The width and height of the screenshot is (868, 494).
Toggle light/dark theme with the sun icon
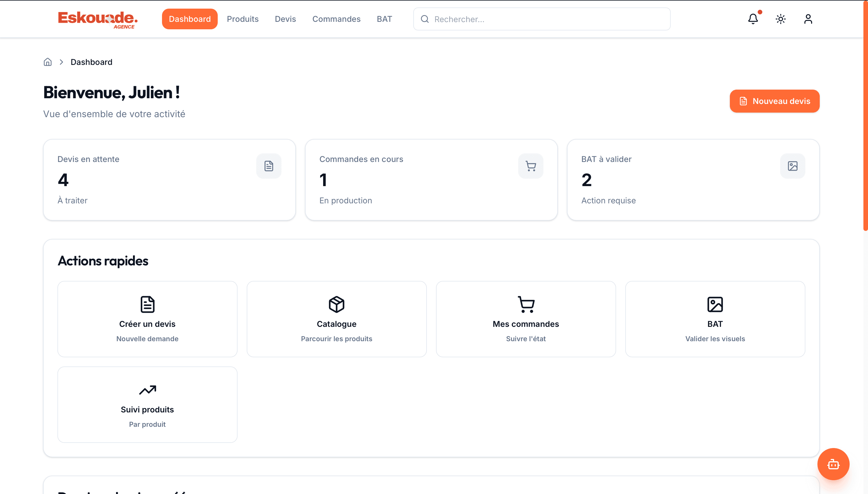pos(780,19)
